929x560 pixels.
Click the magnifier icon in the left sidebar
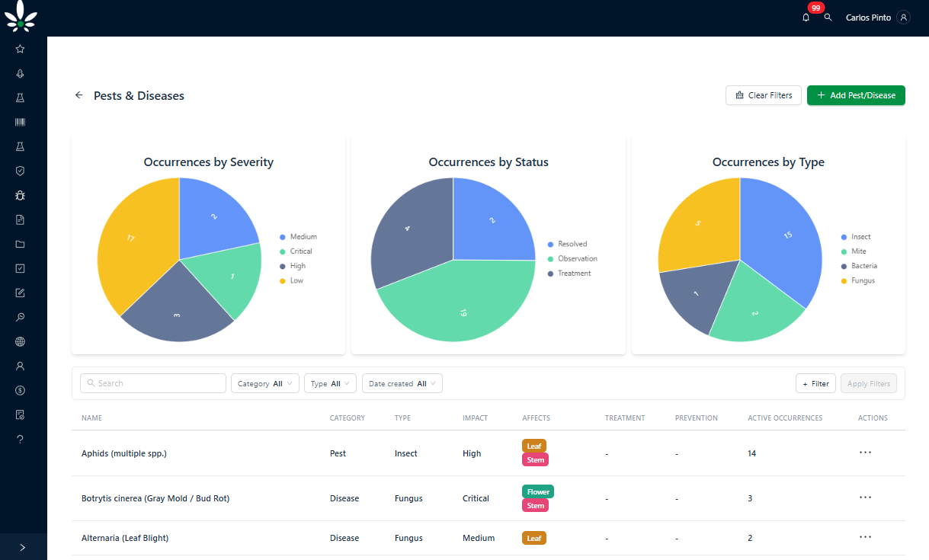point(20,317)
